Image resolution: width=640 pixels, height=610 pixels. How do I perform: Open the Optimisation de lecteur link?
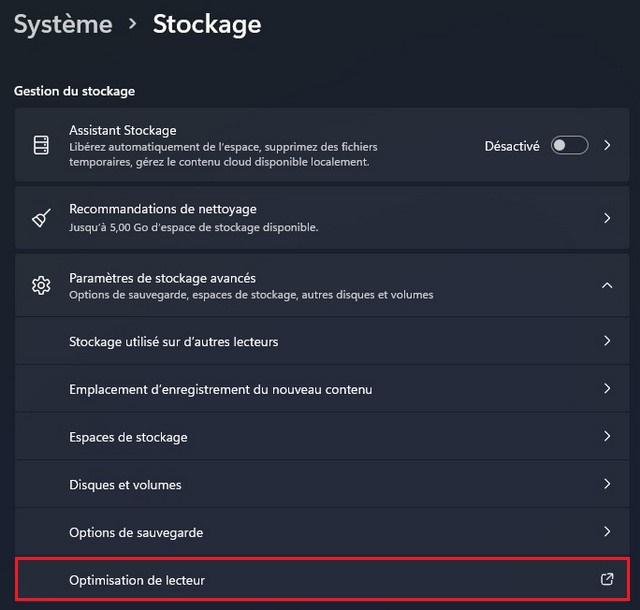click(137, 580)
